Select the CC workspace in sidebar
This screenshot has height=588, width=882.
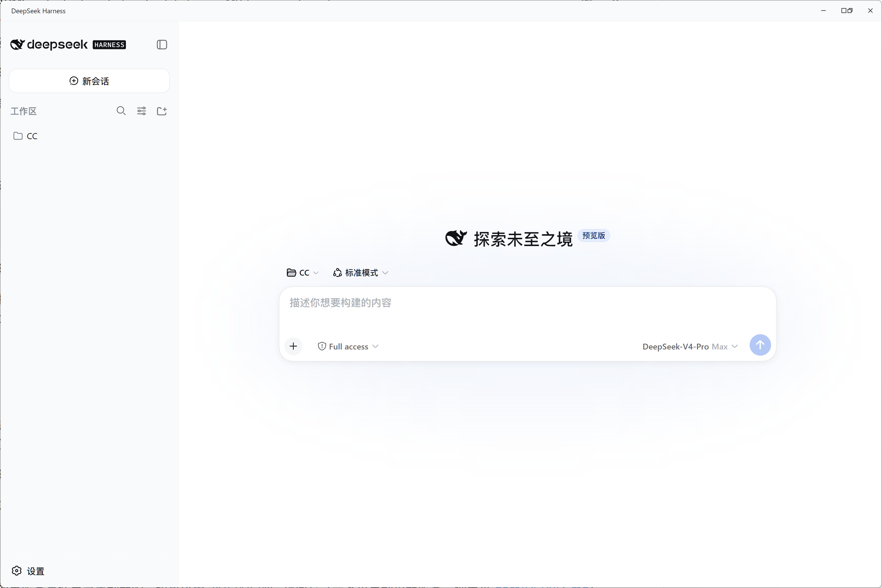[x=89, y=136]
